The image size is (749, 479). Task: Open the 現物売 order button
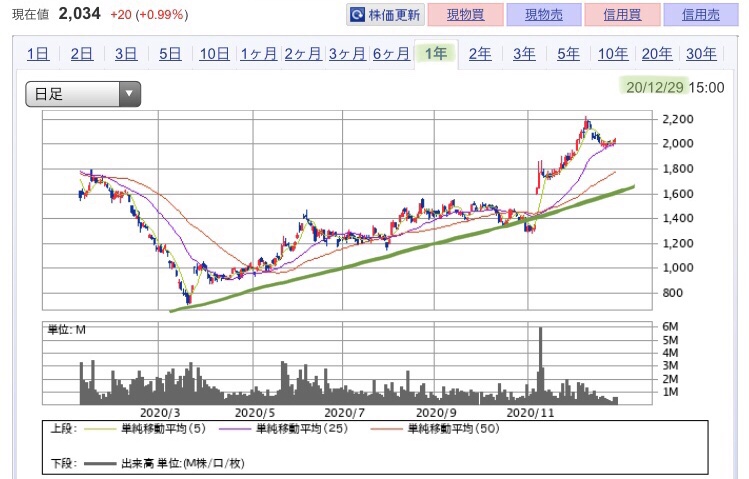pyautogui.click(x=544, y=15)
